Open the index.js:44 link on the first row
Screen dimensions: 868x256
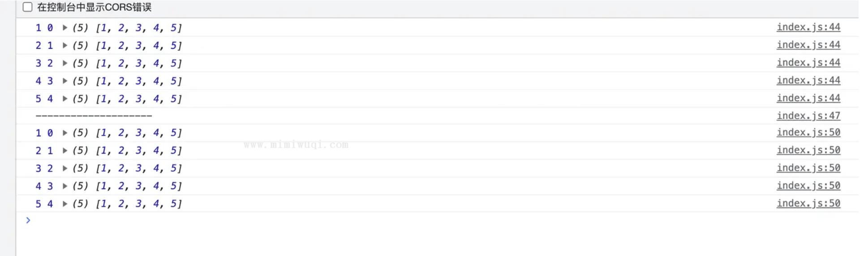coord(808,27)
